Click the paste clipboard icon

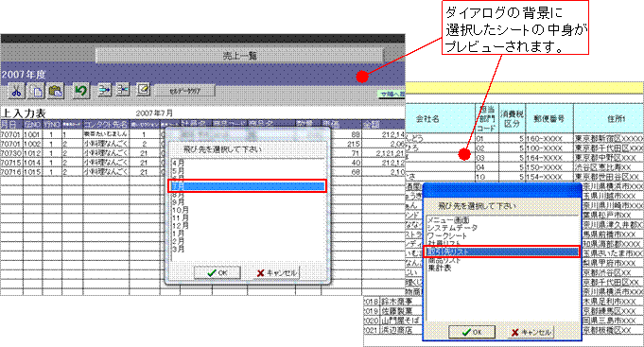tap(56, 91)
